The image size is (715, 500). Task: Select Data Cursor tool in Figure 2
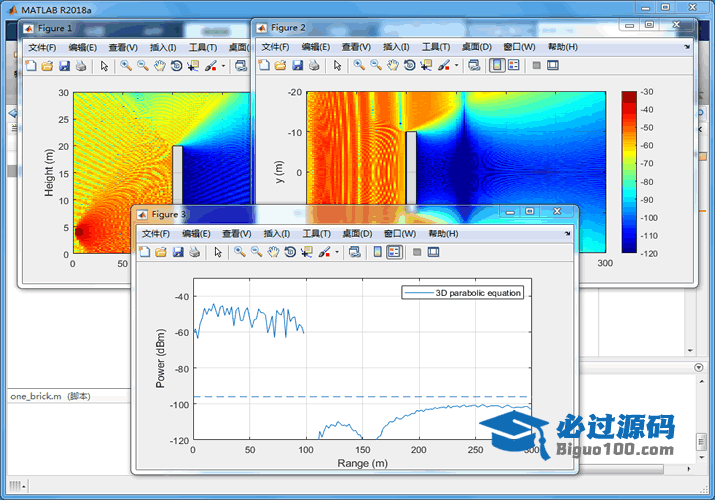pyautogui.click(x=426, y=65)
